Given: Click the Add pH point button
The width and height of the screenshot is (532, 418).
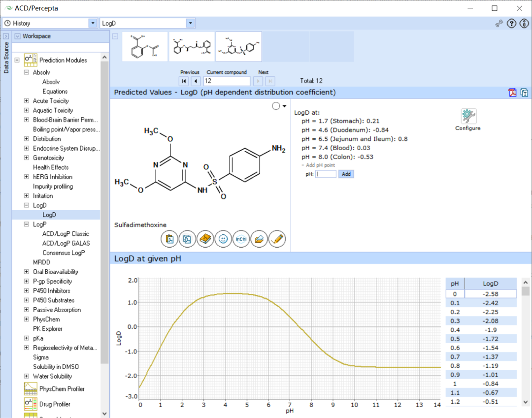Looking at the screenshot, I should 346,174.
